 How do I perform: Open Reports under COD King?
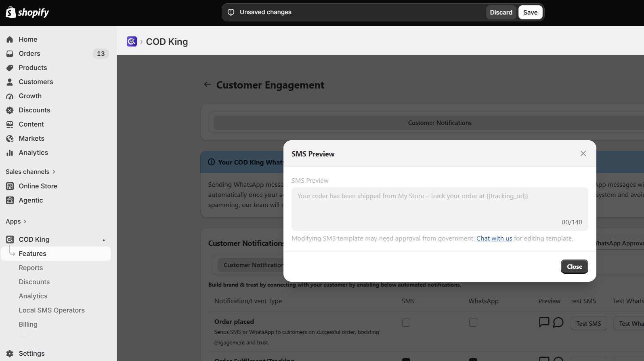[x=31, y=268]
